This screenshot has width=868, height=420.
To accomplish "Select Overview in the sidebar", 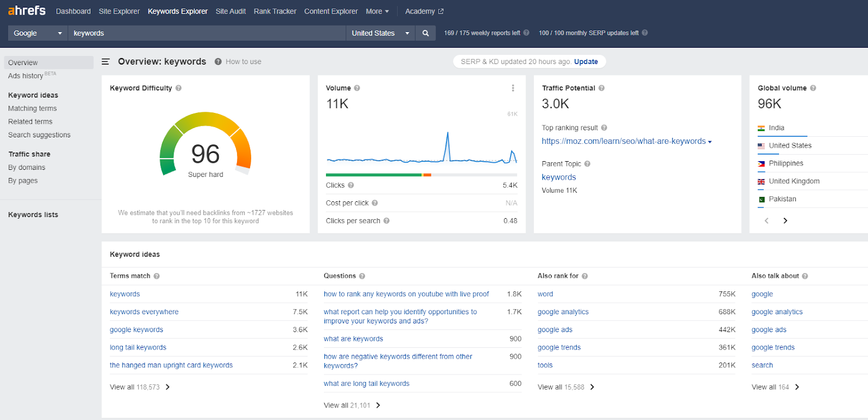I will tap(49, 62).
